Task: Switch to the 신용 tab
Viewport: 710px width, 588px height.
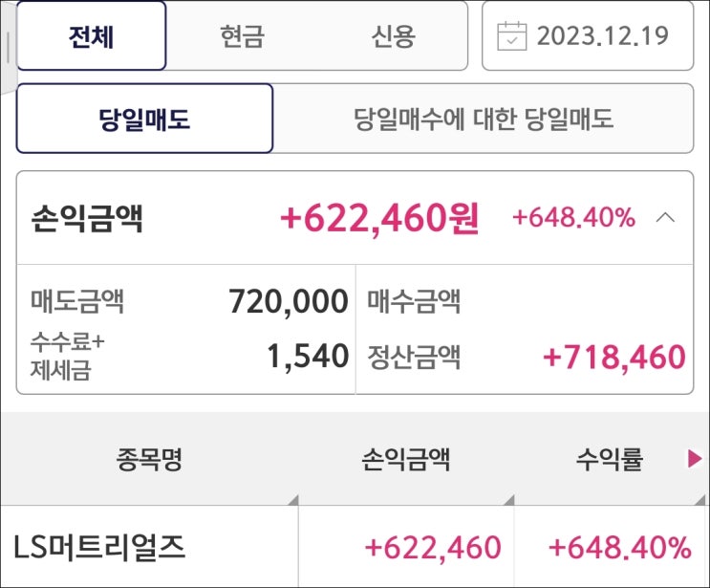Action: point(393,36)
